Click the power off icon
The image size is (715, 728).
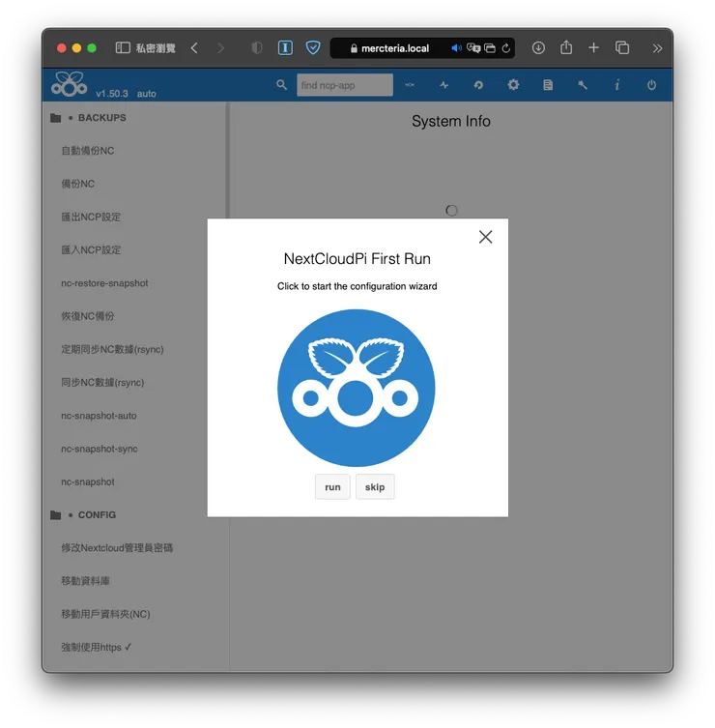pyautogui.click(x=651, y=85)
